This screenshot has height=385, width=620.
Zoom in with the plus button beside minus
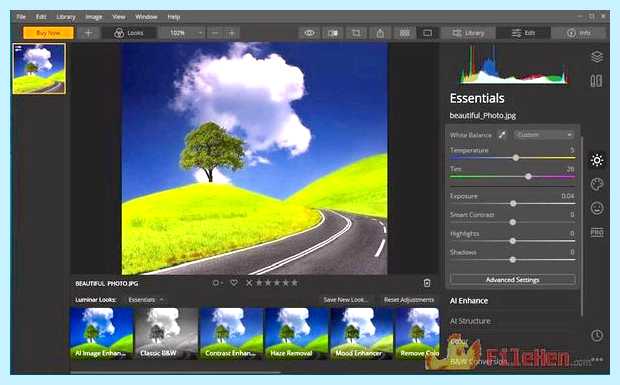(x=232, y=33)
